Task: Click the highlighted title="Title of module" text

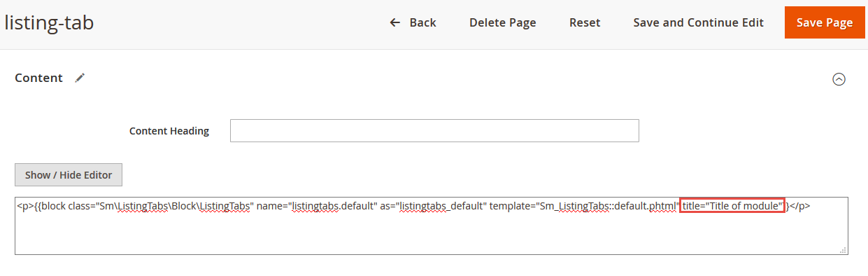Action: click(732, 206)
